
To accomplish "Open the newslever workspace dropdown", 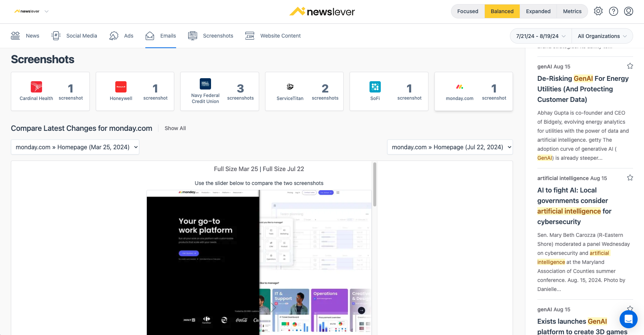I will click(32, 11).
